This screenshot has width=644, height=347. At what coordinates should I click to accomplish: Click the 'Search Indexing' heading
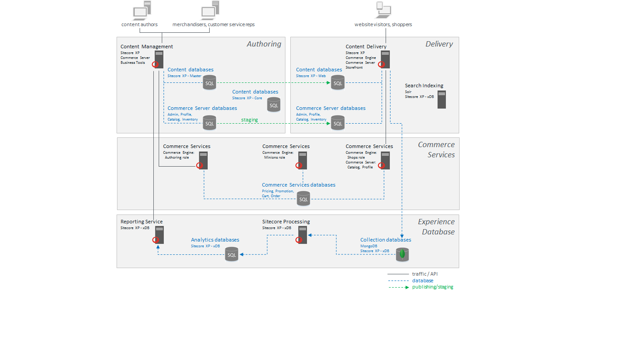pyautogui.click(x=424, y=86)
